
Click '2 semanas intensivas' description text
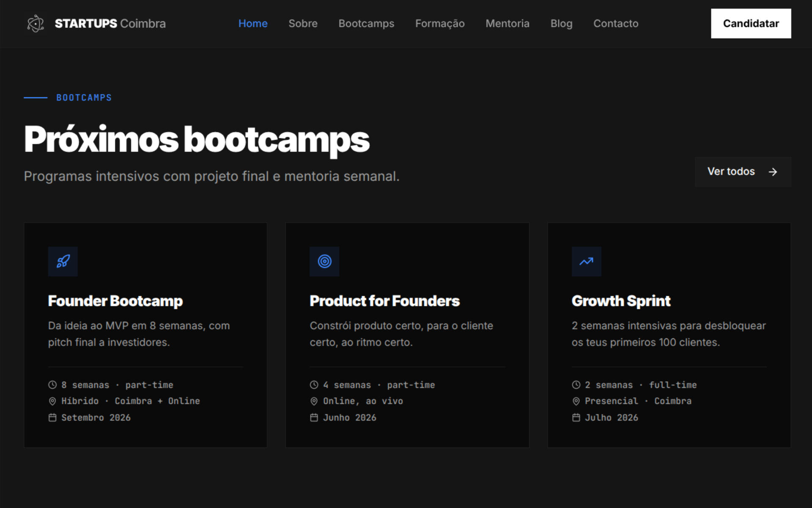tap(669, 334)
